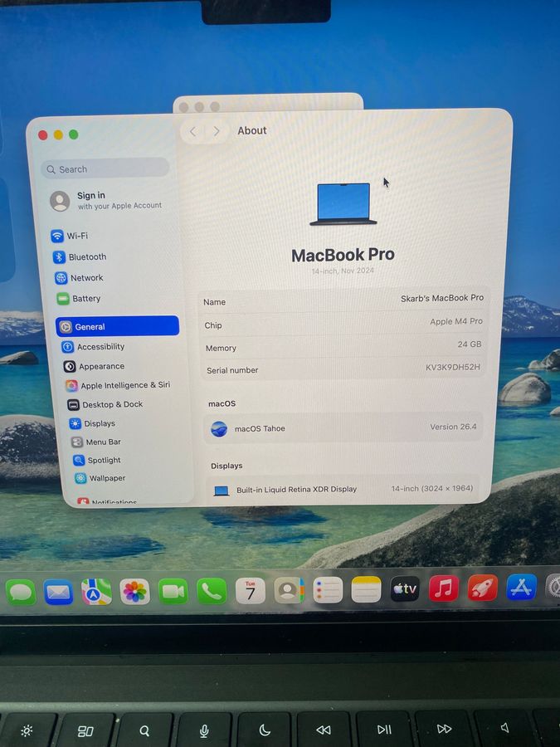Click the back navigation chevron
Image resolution: width=560 pixels, height=747 pixels.
pos(192,131)
